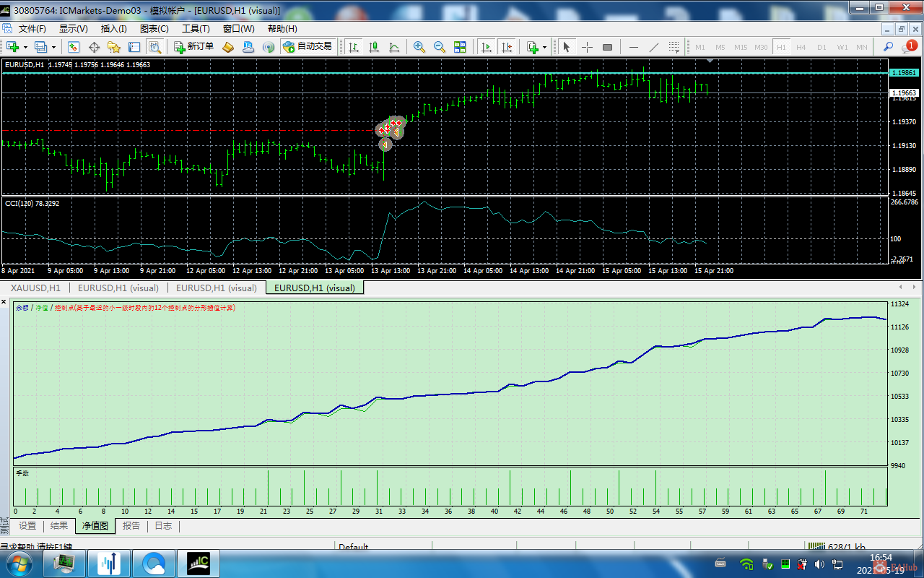This screenshot has height=578, width=924.
Task: Open the Data Window crosshair icon
Action: coord(94,47)
